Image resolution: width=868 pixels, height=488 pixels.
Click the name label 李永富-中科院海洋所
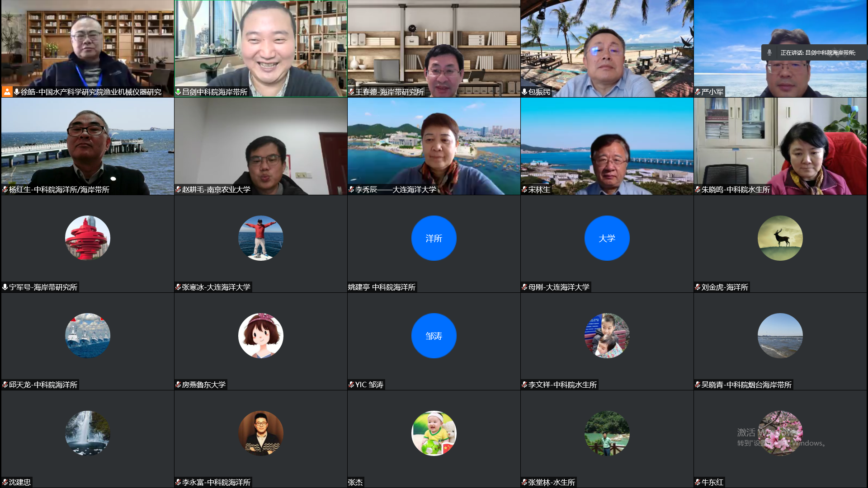coord(216,482)
